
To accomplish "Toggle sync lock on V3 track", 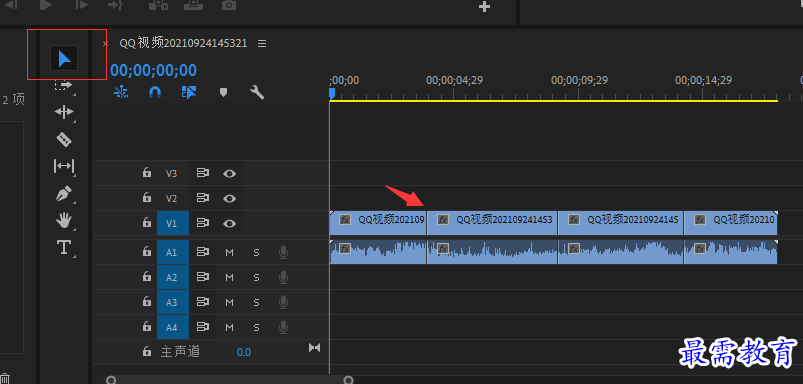I will pos(203,174).
